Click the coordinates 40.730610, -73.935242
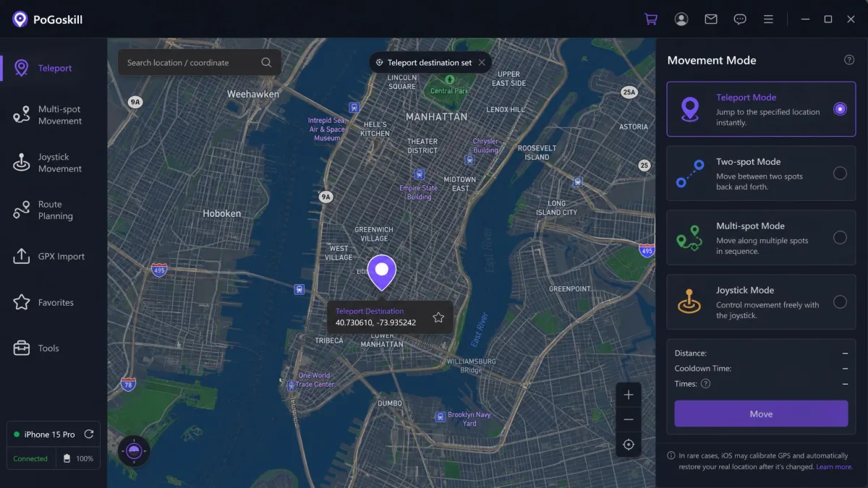 pyautogui.click(x=375, y=323)
